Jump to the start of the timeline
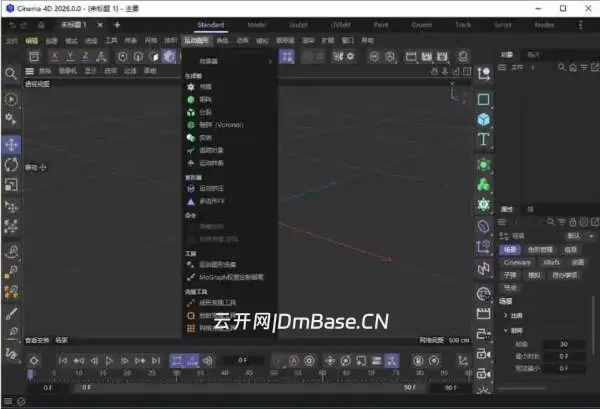The width and height of the screenshot is (600, 409). tap(63, 360)
